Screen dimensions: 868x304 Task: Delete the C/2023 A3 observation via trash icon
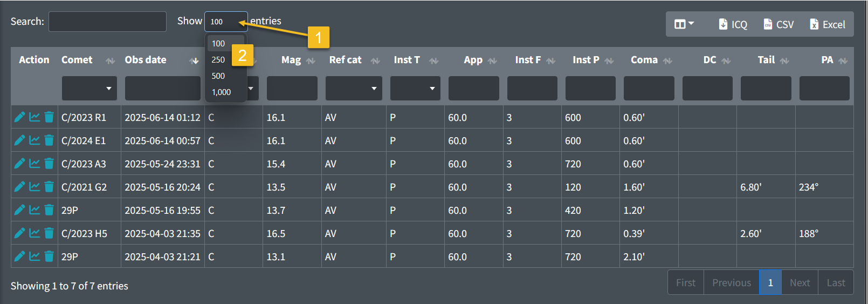pos(49,164)
